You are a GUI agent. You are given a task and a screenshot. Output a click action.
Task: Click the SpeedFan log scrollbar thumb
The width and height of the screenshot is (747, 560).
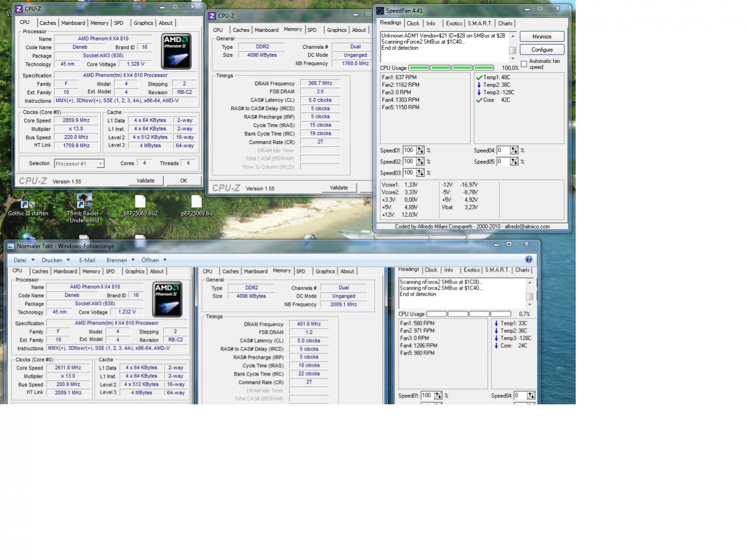[x=513, y=50]
